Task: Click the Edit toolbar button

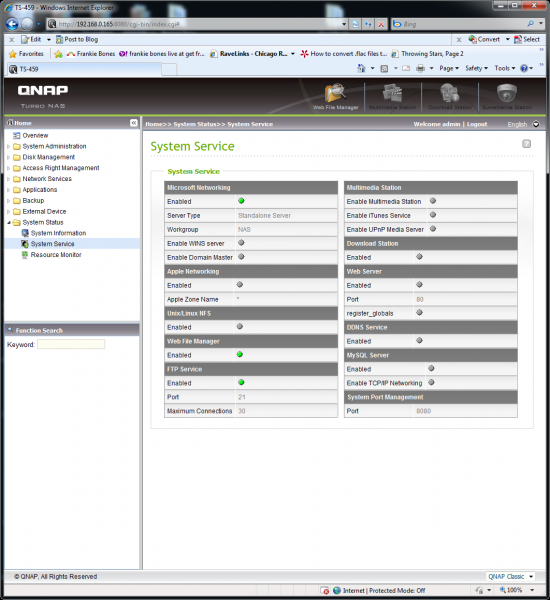Action: 31,39
